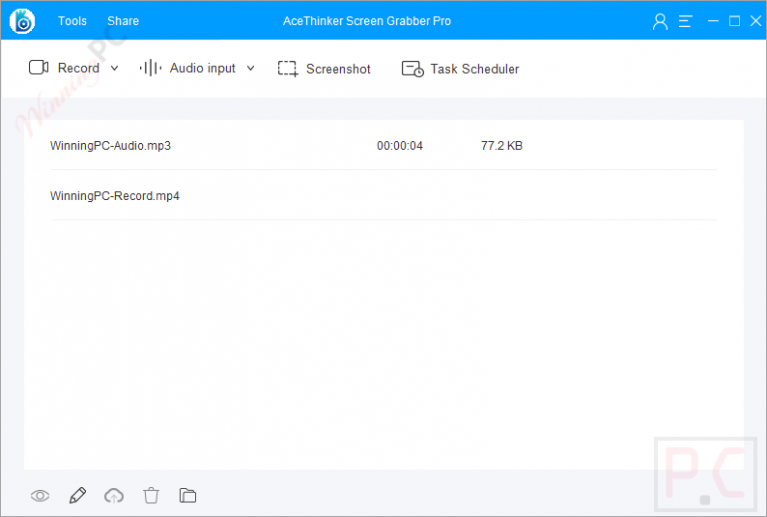Preview file with the eye icon
The image size is (767, 517).
(x=40, y=496)
